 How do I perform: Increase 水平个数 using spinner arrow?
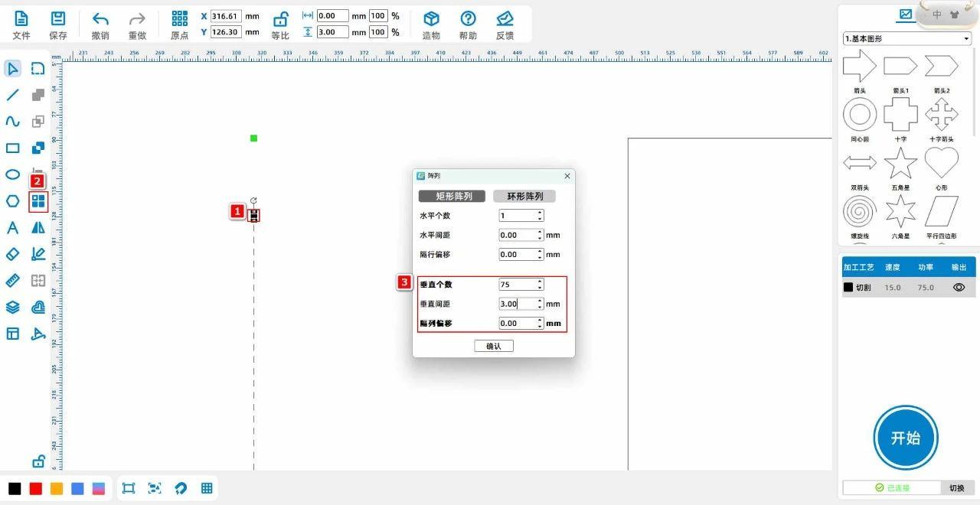point(540,213)
